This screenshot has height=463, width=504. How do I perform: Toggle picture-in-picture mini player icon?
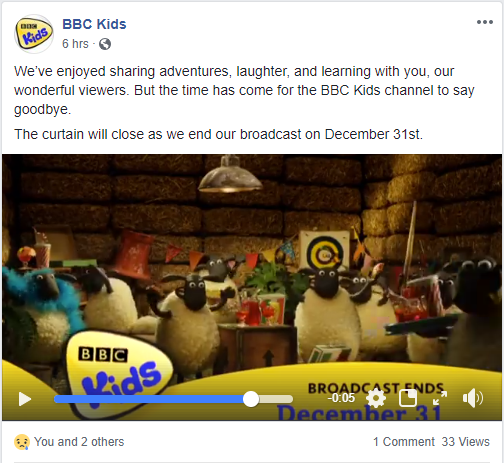pos(408,398)
